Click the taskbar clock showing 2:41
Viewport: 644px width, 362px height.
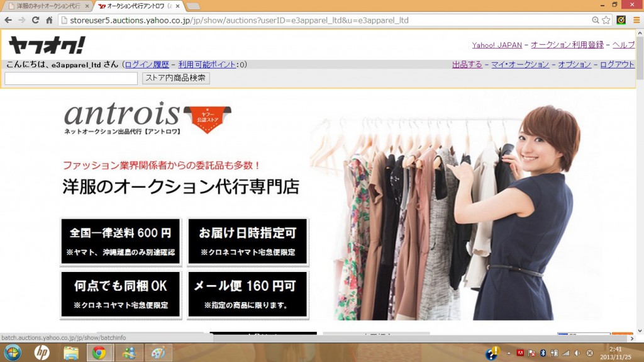(615, 353)
